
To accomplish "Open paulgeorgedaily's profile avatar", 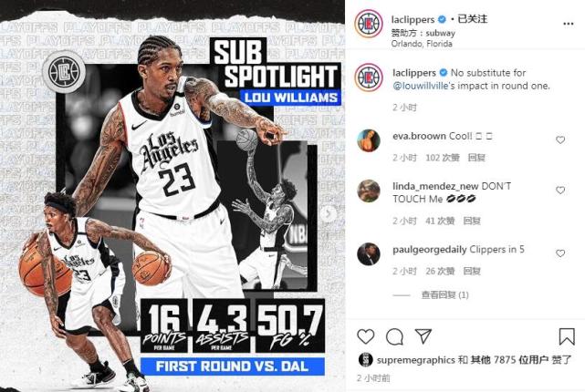I will (x=368, y=254).
